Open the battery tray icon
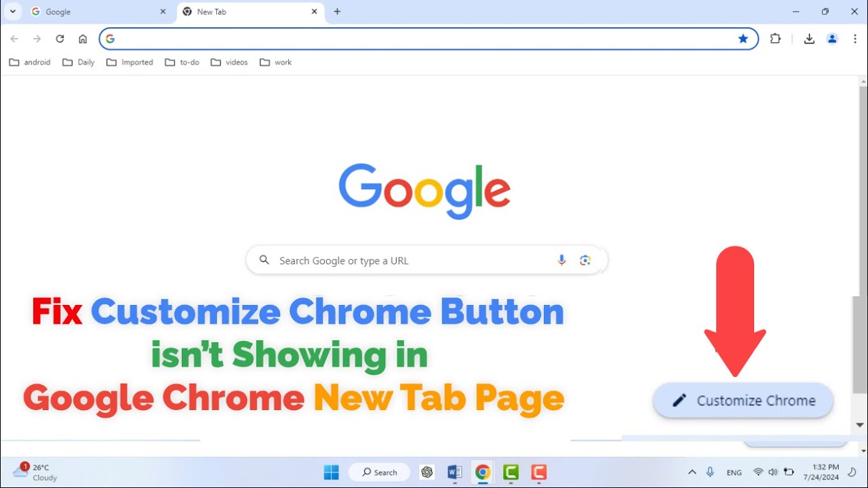The height and width of the screenshot is (488, 868). pos(789,472)
